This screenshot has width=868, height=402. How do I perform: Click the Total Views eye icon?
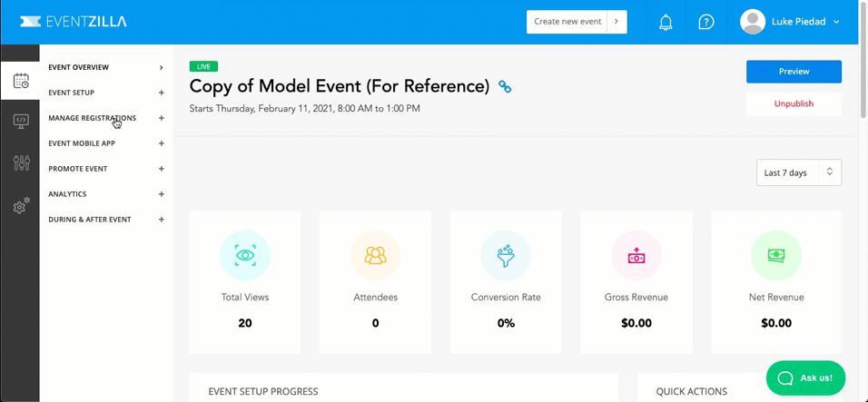click(x=244, y=256)
